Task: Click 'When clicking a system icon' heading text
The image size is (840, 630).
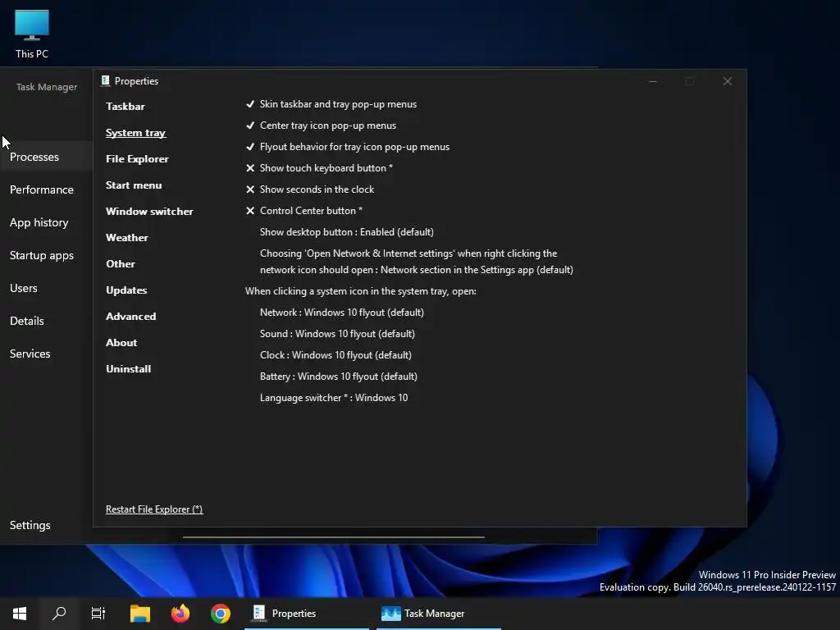Action: pos(361,291)
